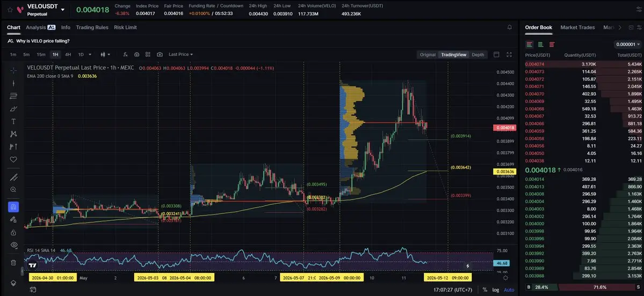Toggle Auto scale mode
This screenshot has width=644, height=296.
(x=509, y=290)
